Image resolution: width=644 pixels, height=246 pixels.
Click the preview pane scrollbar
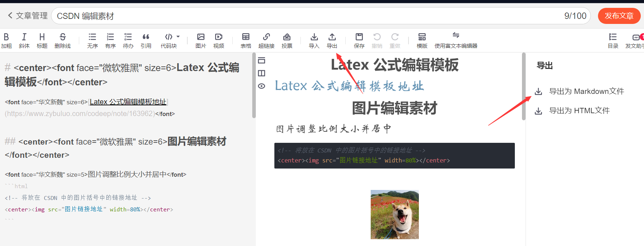[x=524, y=86]
